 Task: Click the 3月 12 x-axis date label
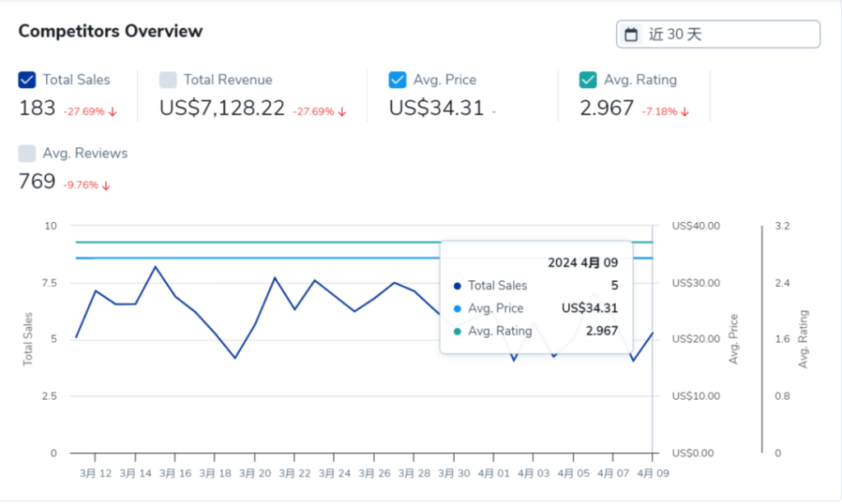point(95,474)
